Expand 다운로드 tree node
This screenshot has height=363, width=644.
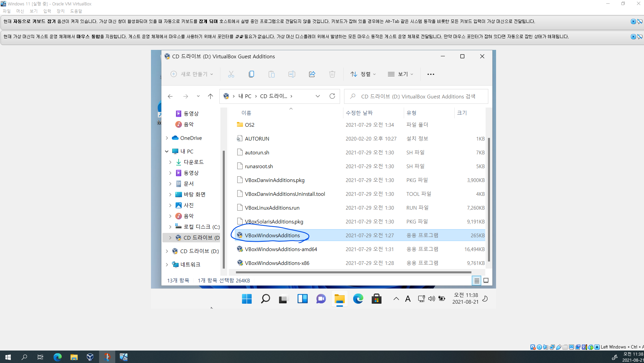point(170,162)
